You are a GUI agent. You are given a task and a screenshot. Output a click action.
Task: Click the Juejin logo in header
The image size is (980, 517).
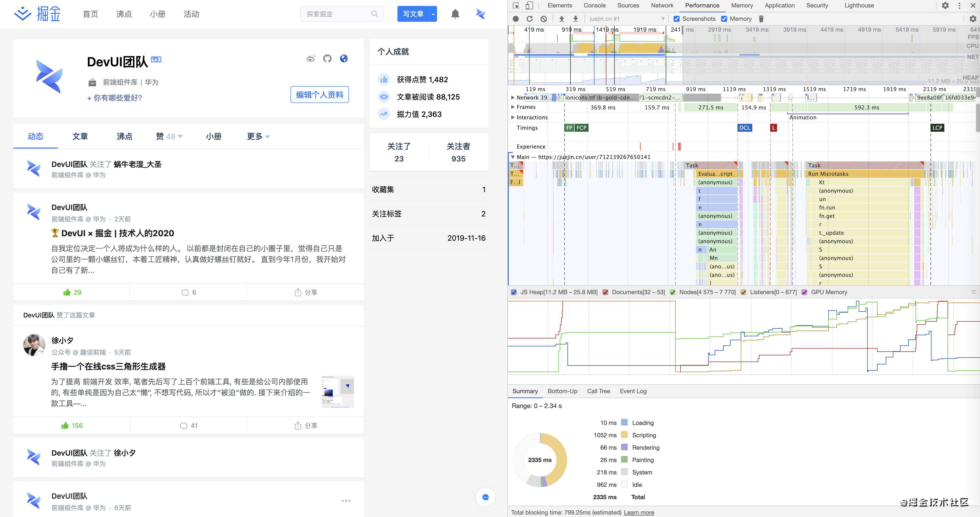[x=37, y=14]
